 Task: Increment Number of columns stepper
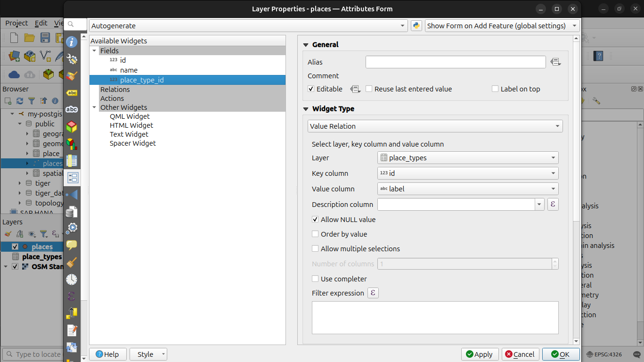(x=555, y=261)
